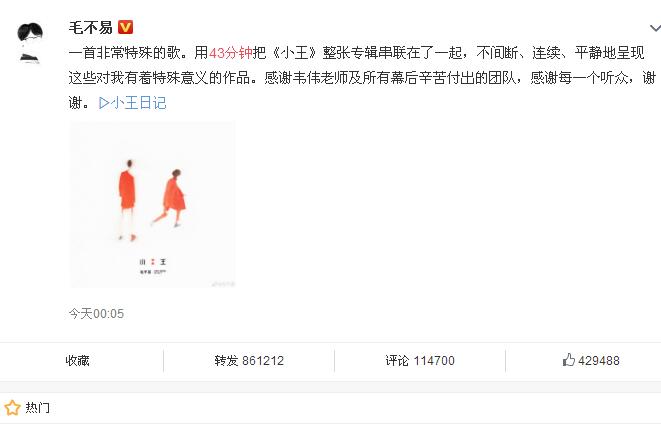Image resolution: width=661 pixels, height=429 pixels.
Task: View the 小王 album cover image
Action: 152,205
